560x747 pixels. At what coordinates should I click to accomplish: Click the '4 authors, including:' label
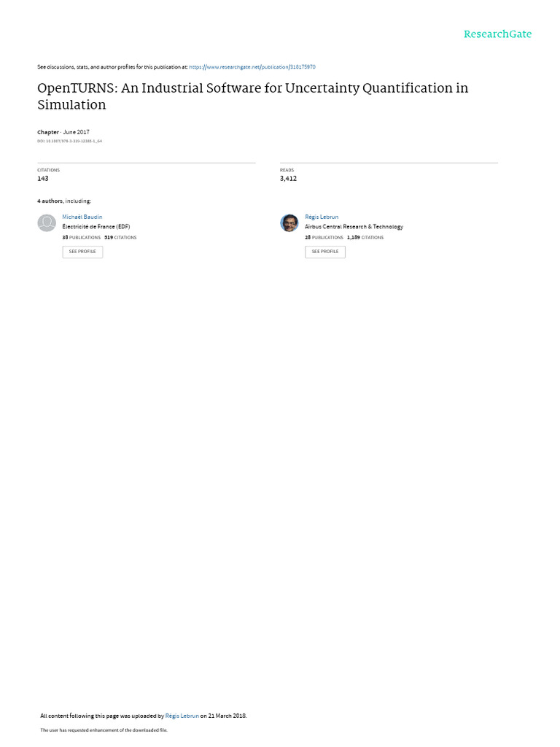(x=64, y=201)
